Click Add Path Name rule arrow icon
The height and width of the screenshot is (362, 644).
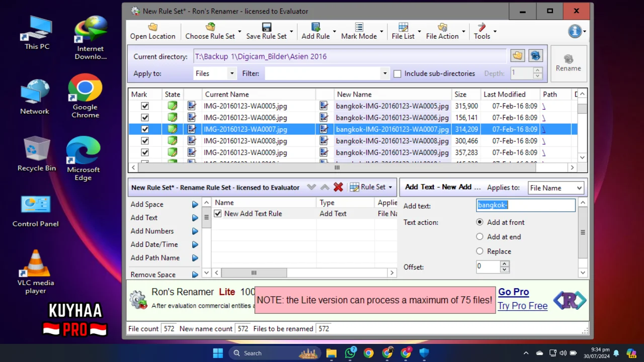coord(195,258)
